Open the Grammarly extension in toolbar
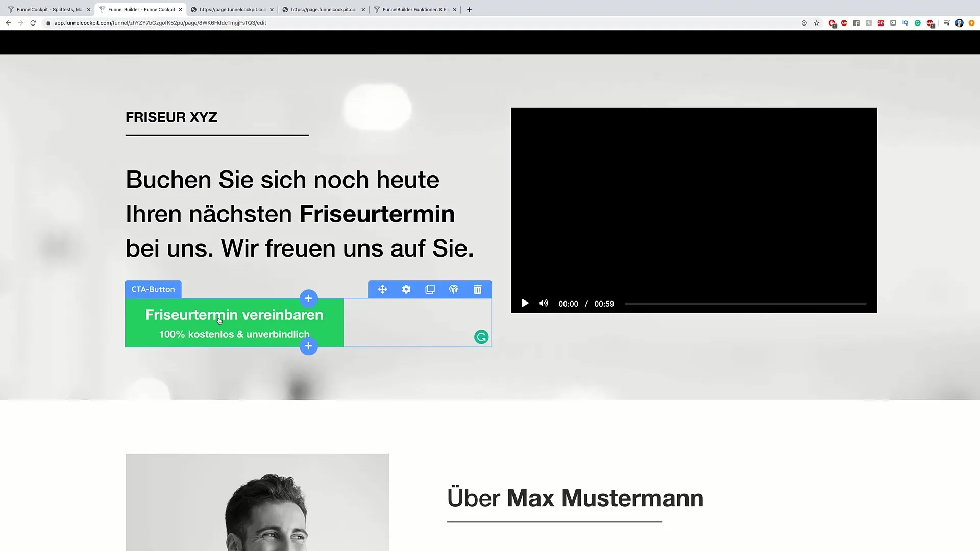 point(918,23)
